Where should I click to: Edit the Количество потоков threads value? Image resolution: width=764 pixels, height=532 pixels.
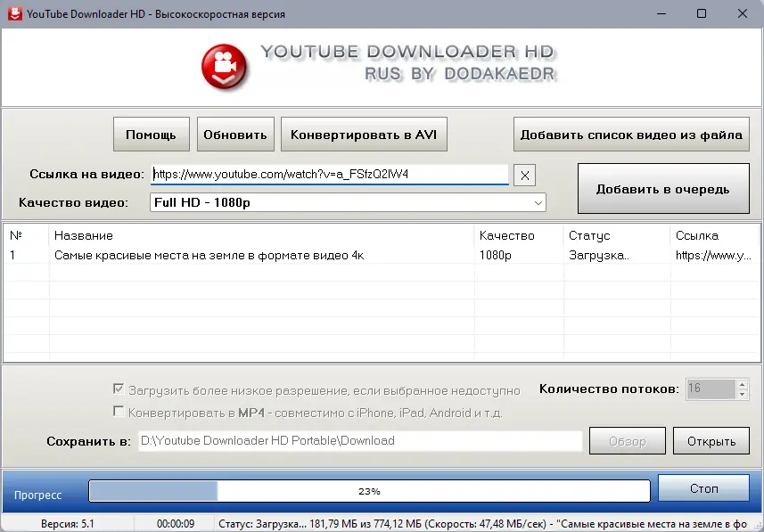click(x=713, y=389)
